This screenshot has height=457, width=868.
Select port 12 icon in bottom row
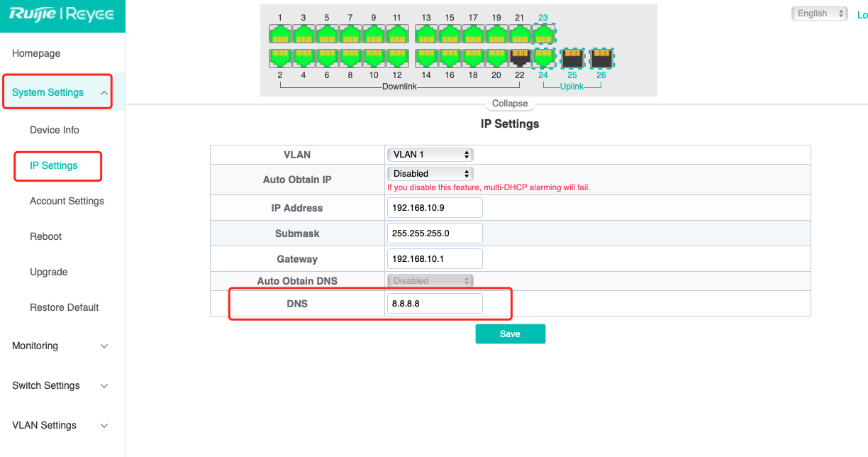pos(397,57)
